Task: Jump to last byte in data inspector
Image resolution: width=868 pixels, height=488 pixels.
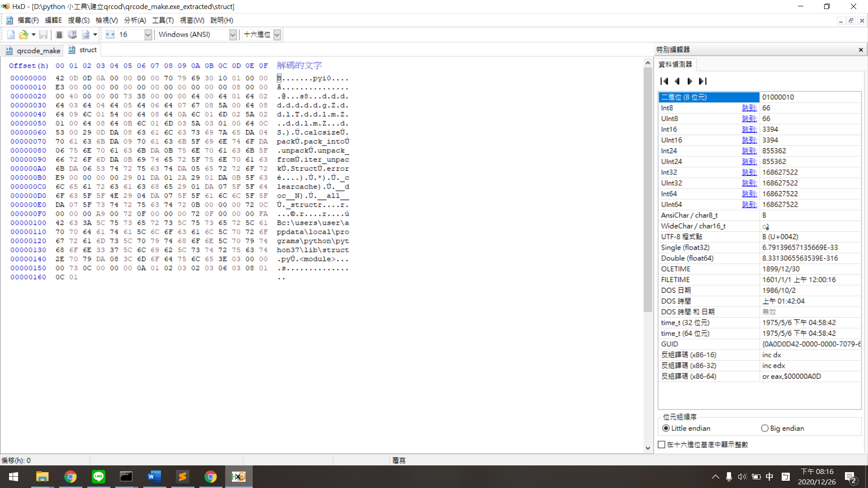Action: [703, 81]
